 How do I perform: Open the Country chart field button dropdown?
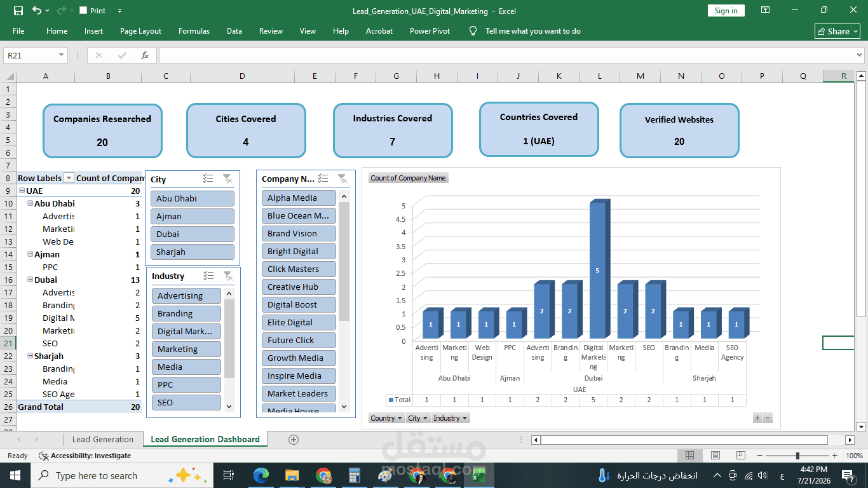(x=386, y=418)
